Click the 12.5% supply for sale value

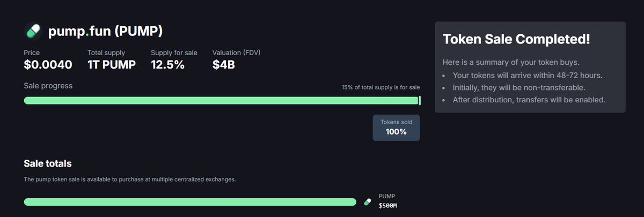[x=168, y=65]
